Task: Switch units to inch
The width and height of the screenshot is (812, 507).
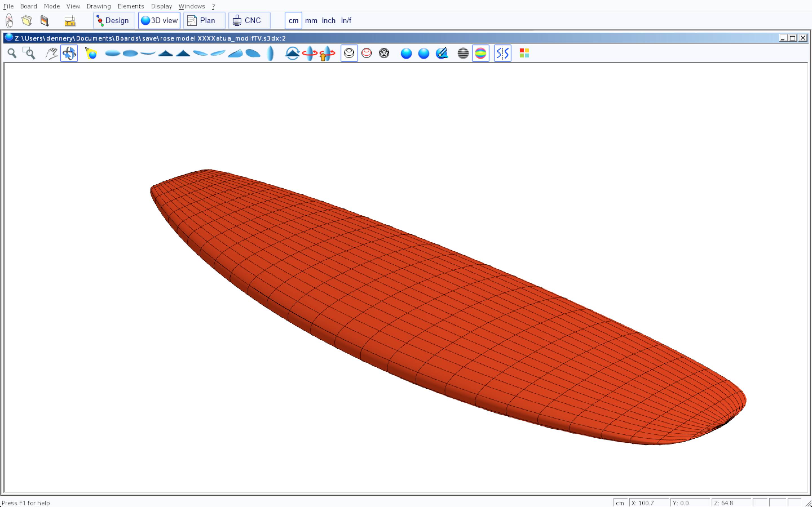Action: [x=328, y=21]
